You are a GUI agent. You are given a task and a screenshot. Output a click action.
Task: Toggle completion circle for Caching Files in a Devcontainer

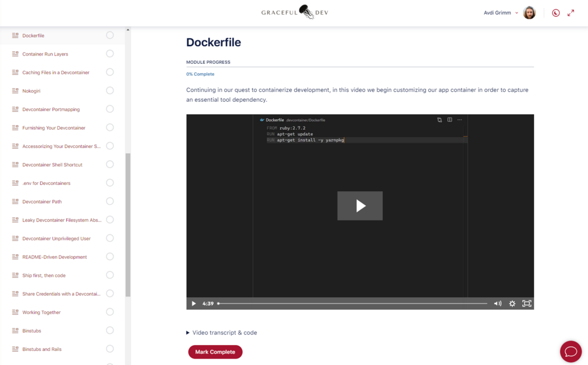(x=110, y=72)
